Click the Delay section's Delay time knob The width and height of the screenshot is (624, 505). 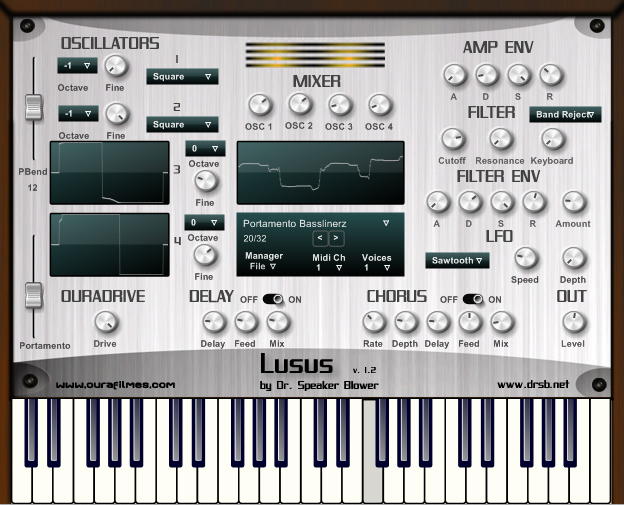214,322
